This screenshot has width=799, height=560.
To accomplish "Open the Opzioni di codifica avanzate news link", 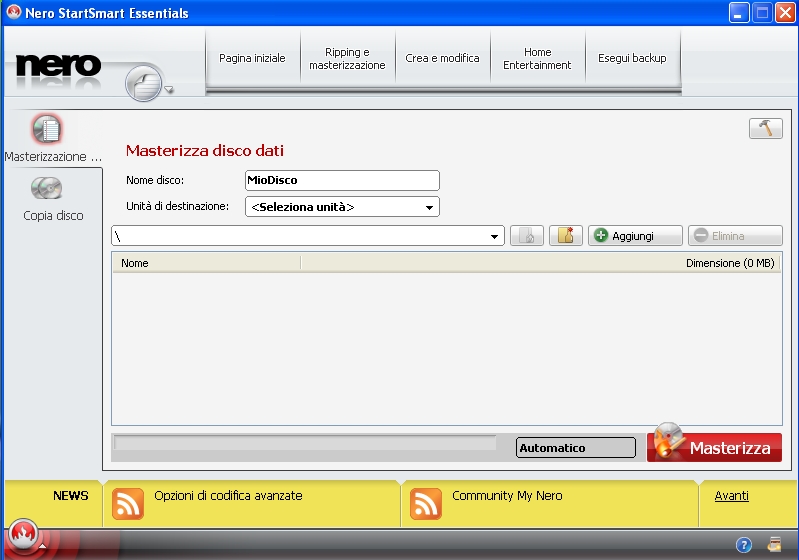I will (x=228, y=495).
